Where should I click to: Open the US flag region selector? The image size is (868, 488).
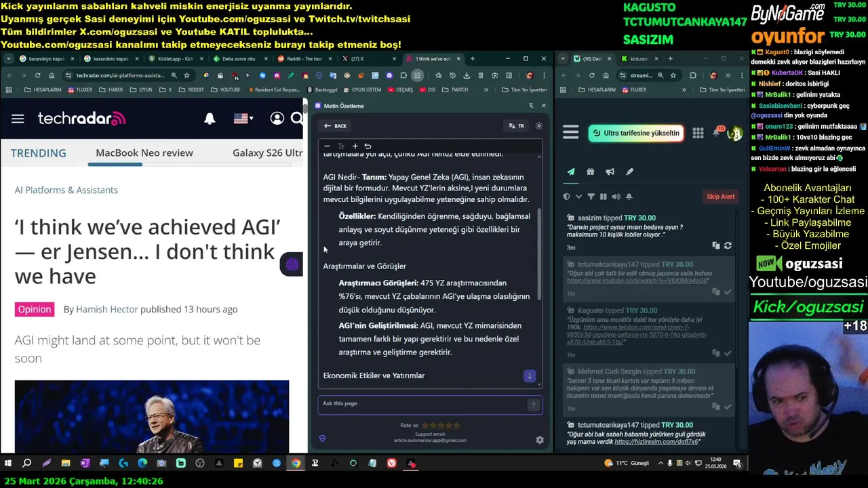[x=243, y=119]
